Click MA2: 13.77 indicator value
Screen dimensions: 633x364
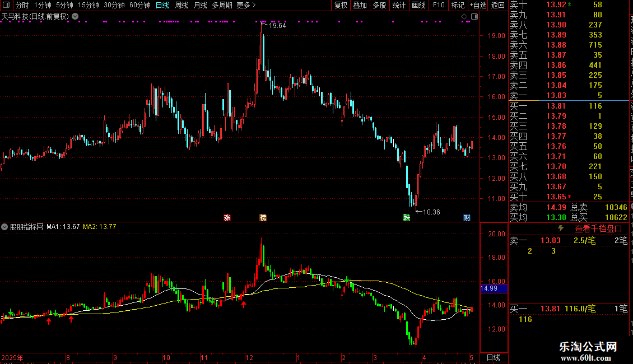pyautogui.click(x=99, y=227)
